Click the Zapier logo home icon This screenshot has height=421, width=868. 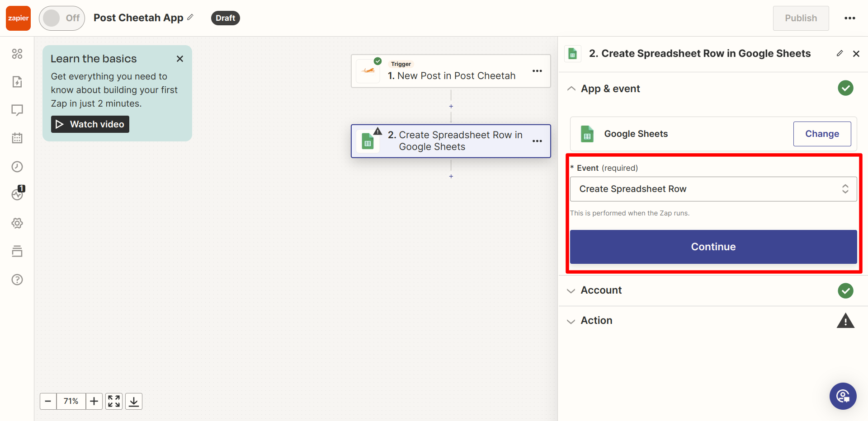pyautogui.click(x=18, y=18)
